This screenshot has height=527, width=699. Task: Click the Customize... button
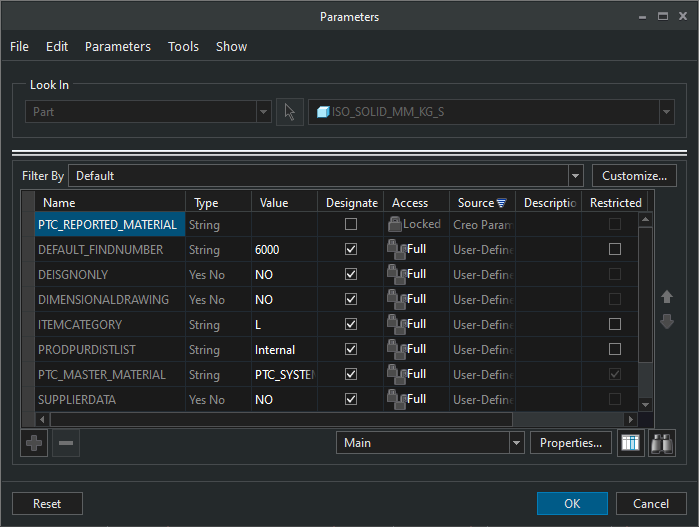coord(634,176)
